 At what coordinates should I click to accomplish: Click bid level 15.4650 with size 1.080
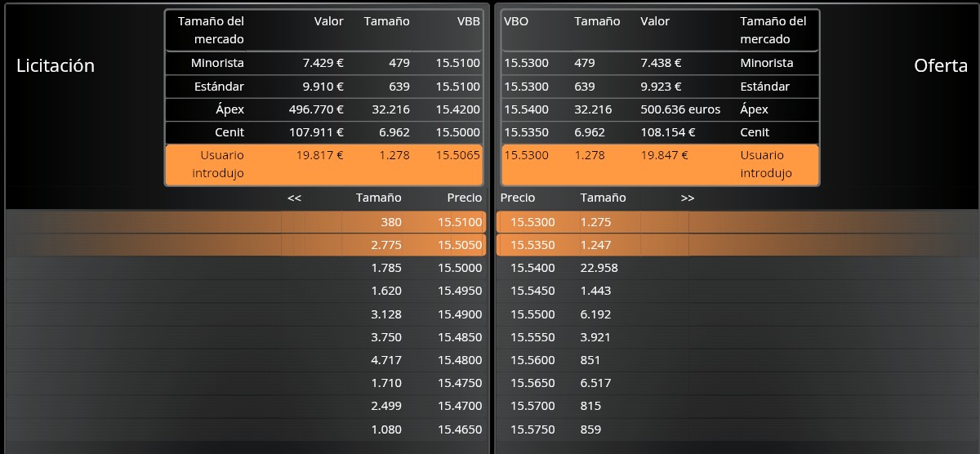point(246,429)
